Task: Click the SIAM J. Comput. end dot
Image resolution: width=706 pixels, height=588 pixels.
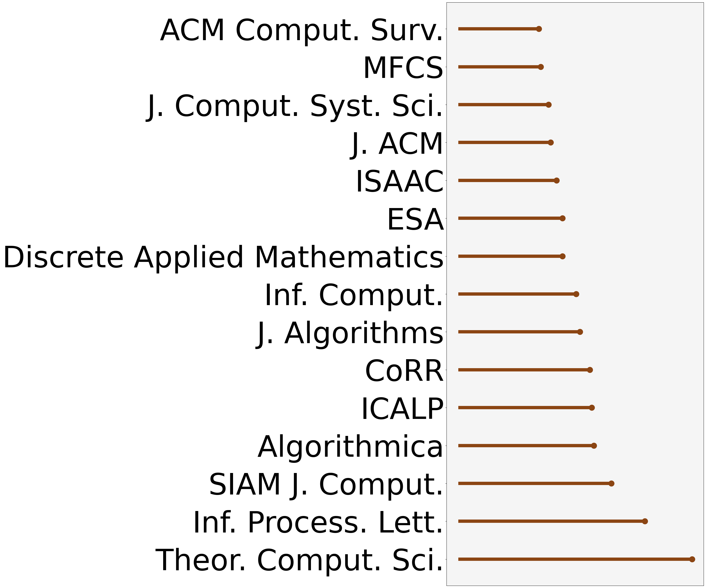Action: (612, 483)
